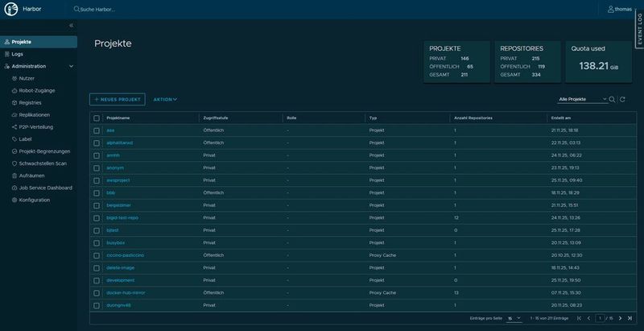Click the P2P-Verteilung share icon

tap(14, 127)
